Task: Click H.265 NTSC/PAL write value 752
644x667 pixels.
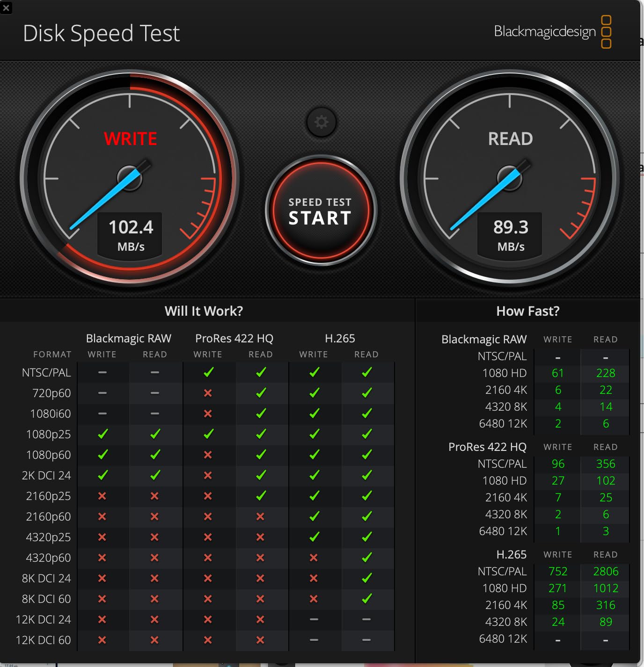Action: [x=558, y=571]
